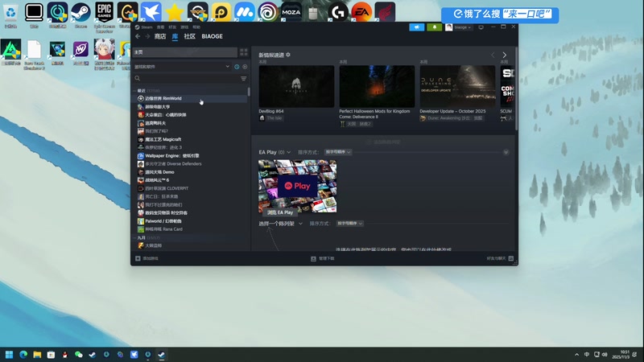Image resolution: width=644 pixels, height=362 pixels.
Task: Click the library search input field
Action: tap(190, 78)
